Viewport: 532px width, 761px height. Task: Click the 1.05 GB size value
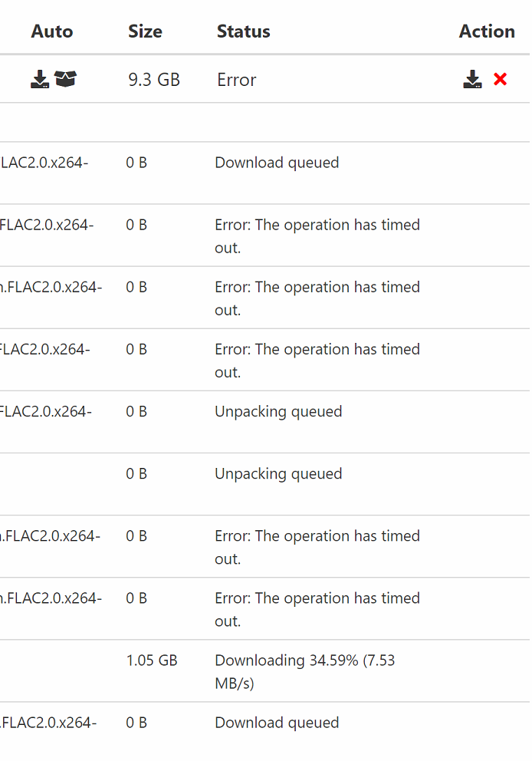point(149,661)
